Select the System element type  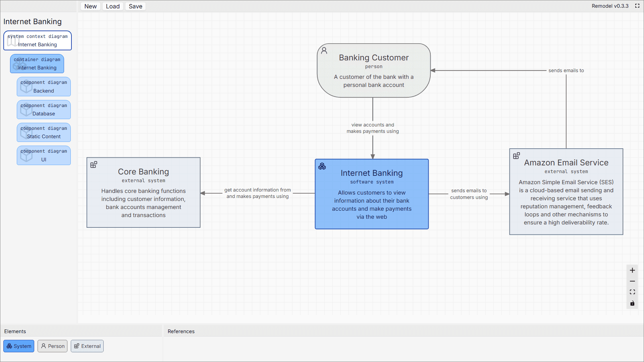click(19, 346)
